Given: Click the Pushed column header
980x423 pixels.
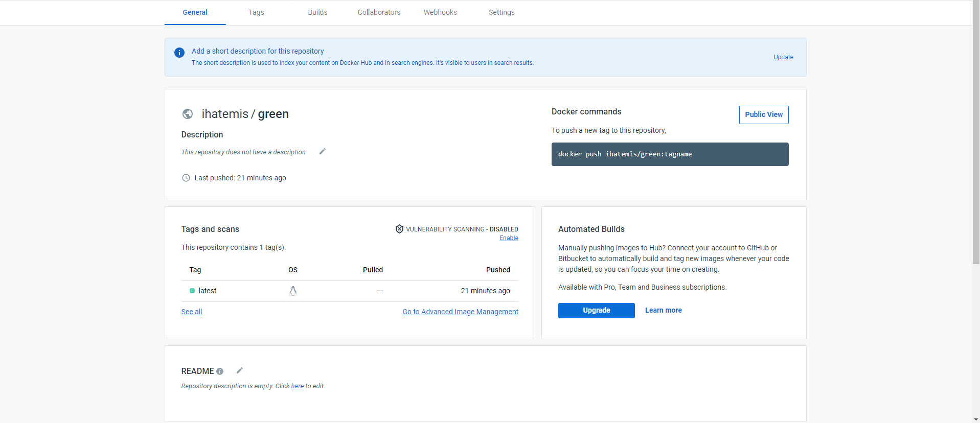Looking at the screenshot, I should [x=498, y=270].
